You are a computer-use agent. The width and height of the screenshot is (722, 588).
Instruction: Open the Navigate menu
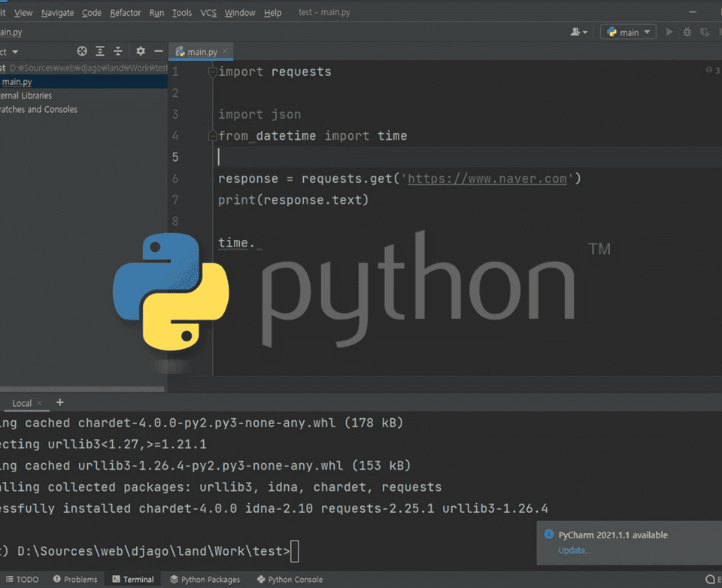tap(58, 13)
